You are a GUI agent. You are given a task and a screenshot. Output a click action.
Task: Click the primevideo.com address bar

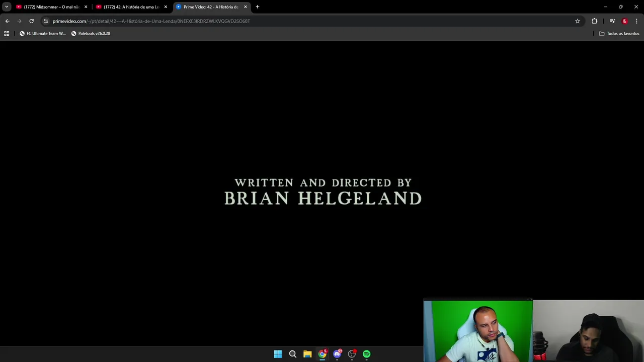311,21
